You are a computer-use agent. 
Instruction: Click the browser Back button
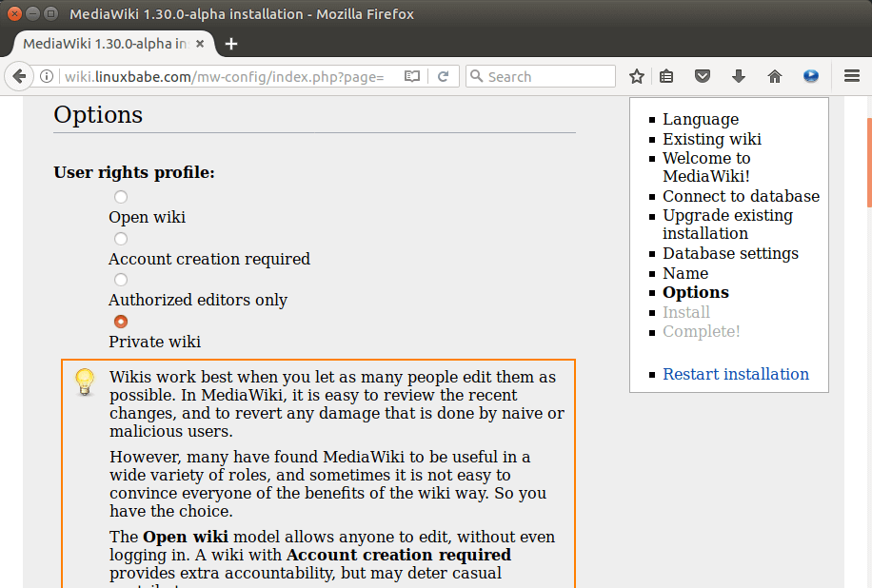pyautogui.click(x=18, y=77)
